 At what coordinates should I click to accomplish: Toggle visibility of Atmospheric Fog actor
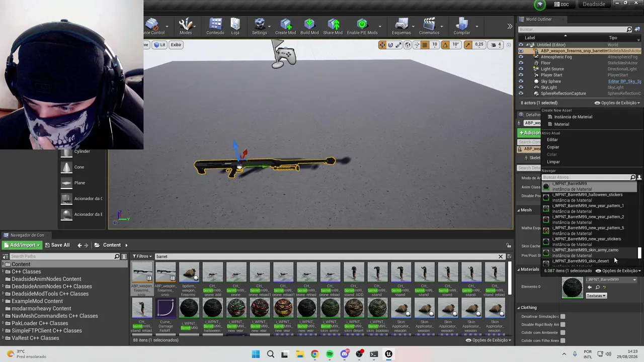point(521,57)
